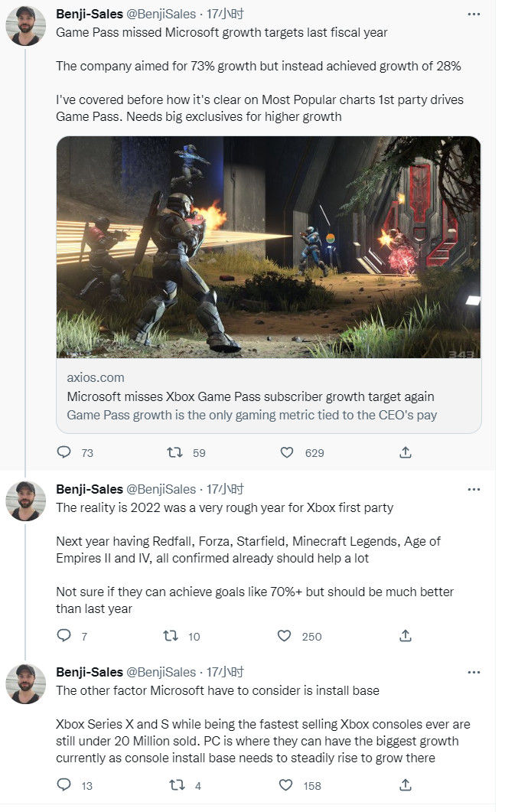Share the first tweet about Game Pass
This screenshot has height=812, width=505.
(x=406, y=452)
